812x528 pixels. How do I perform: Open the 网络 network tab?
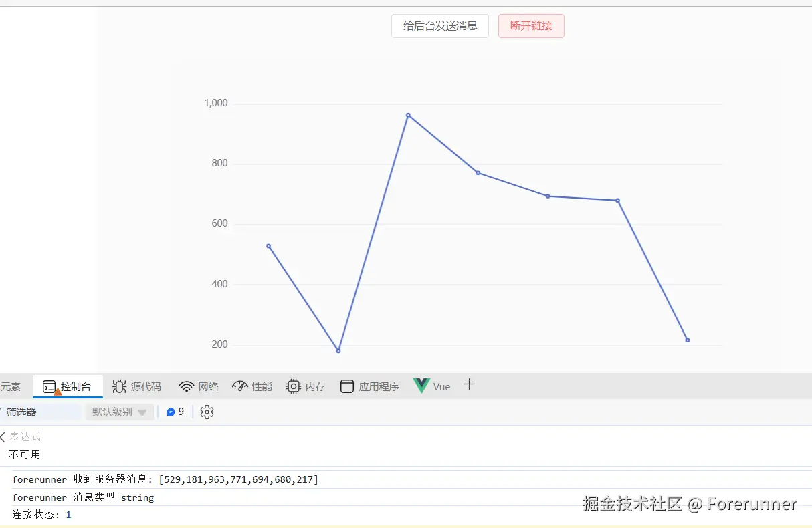pyautogui.click(x=199, y=386)
